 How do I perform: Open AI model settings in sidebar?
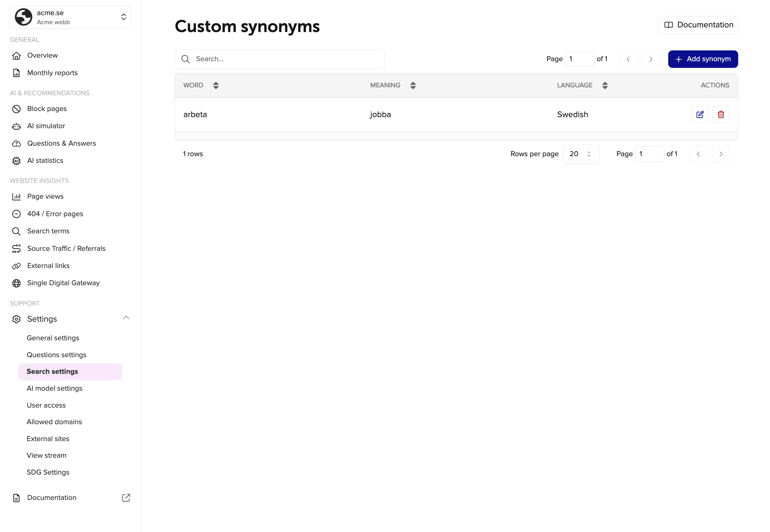54,388
